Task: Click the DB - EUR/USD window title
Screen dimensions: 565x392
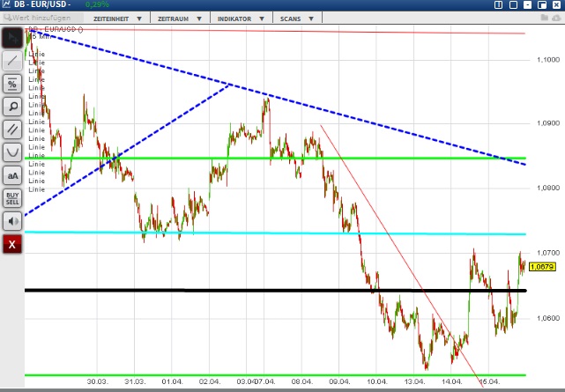Action: tap(42, 4)
